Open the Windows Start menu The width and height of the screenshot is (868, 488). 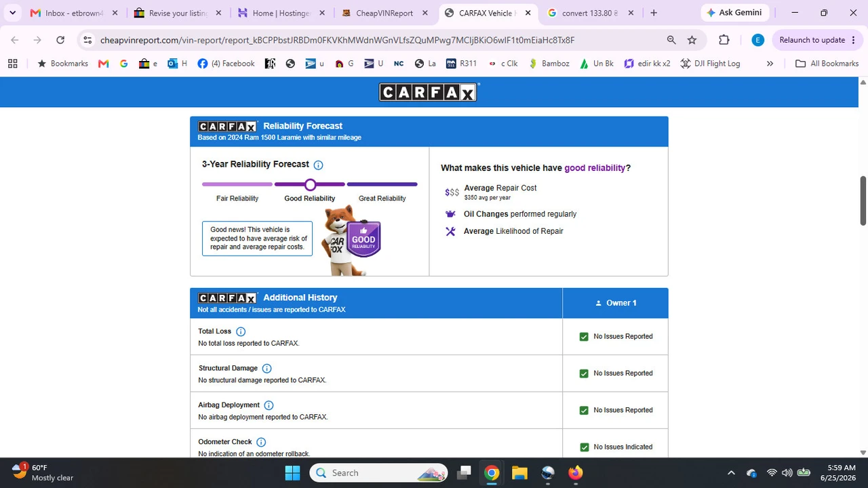click(x=292, y=472)
